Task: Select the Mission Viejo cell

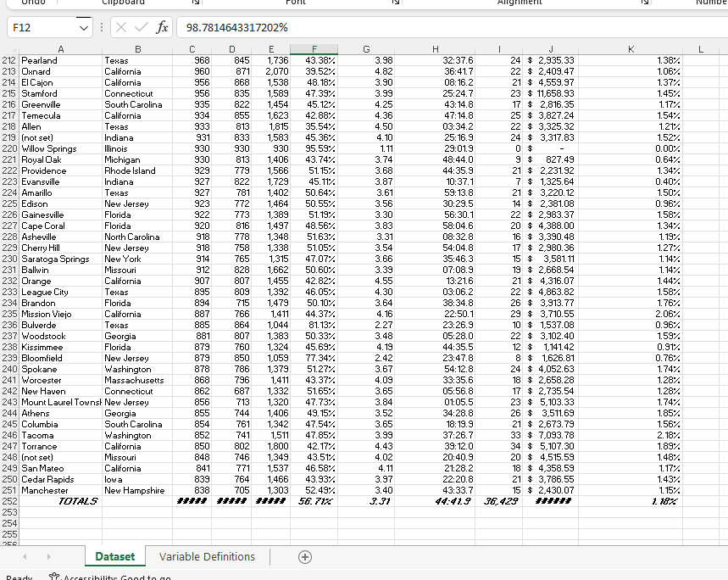Action: (61, 314)
